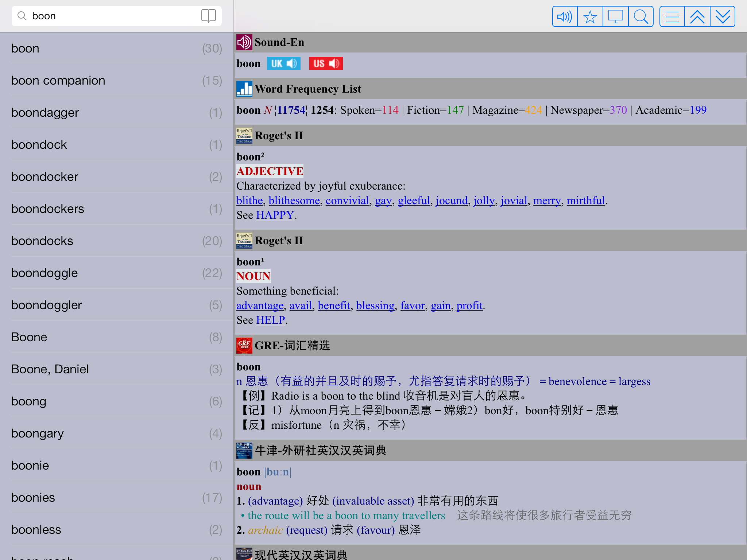Select 'boondoggler' entry

click(x=117, y=305)
